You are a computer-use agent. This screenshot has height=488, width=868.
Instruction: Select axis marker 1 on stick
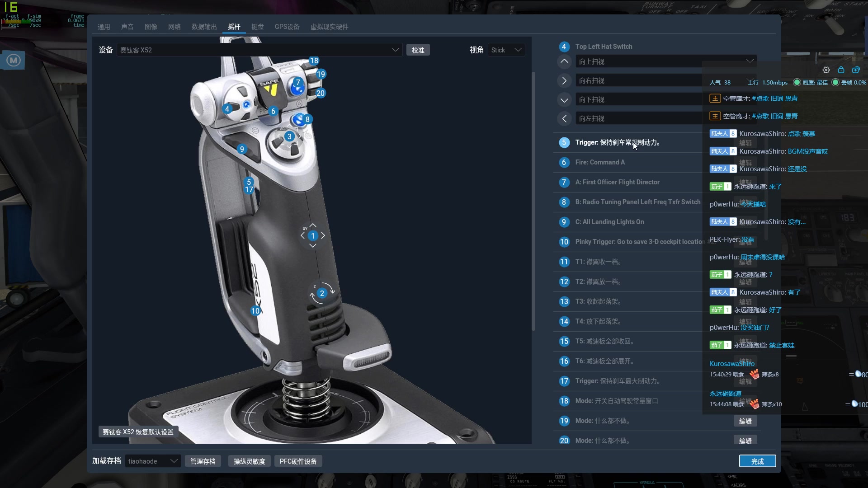coord(313,236)
